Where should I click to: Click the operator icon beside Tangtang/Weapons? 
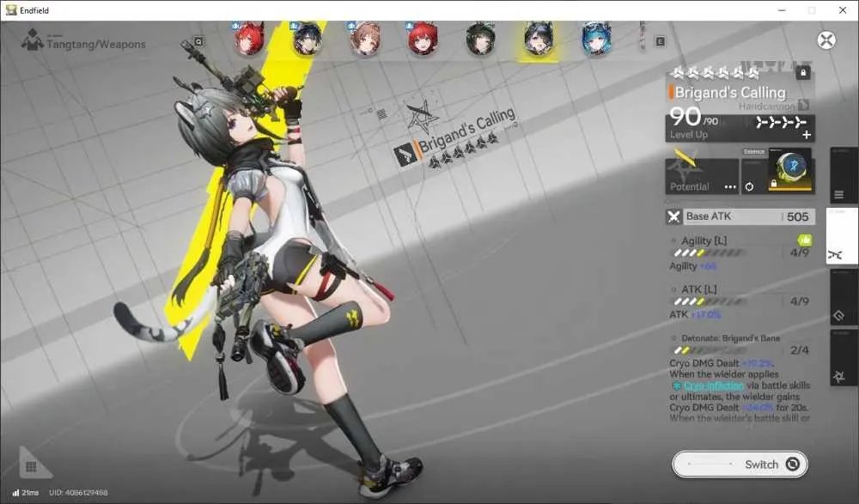32,40
